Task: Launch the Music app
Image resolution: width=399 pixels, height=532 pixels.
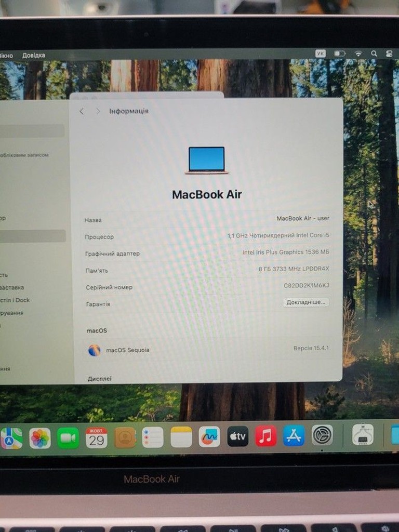Action: pos(265,436)
